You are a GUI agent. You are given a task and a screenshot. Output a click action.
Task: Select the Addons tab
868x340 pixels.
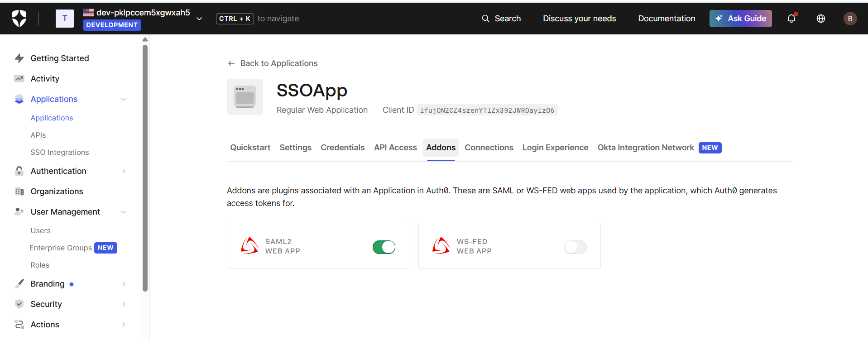[441, 148]
